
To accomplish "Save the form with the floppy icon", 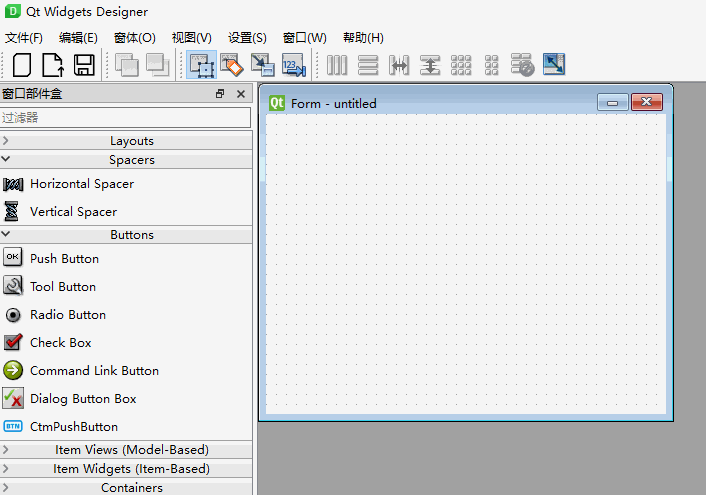I will pyautogui.click(x=84, y=65).
